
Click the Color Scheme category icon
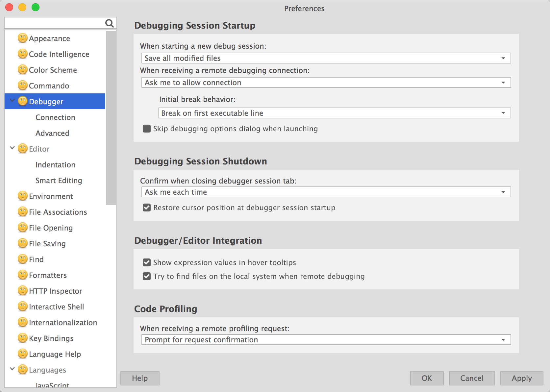[22, 70]
